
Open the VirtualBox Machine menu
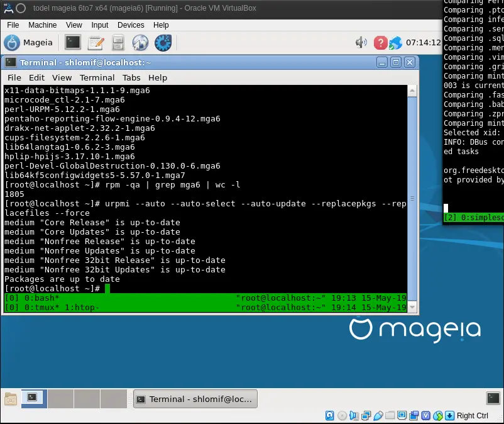pos(43,25)
